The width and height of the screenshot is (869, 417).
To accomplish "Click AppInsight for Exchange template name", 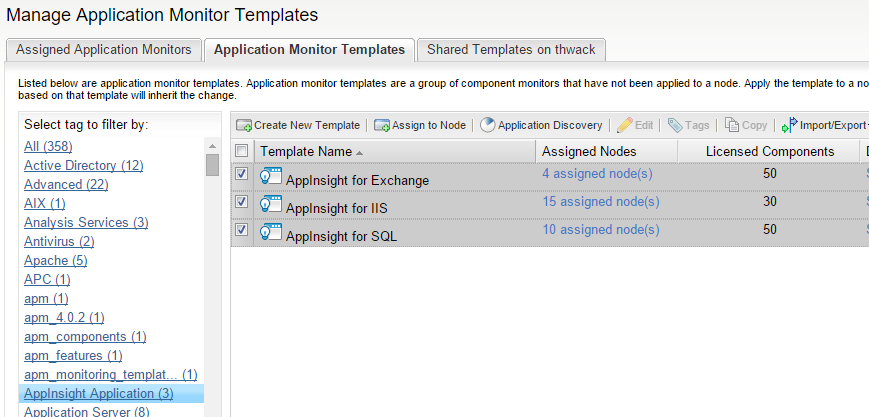I will [x=357, y=180].
